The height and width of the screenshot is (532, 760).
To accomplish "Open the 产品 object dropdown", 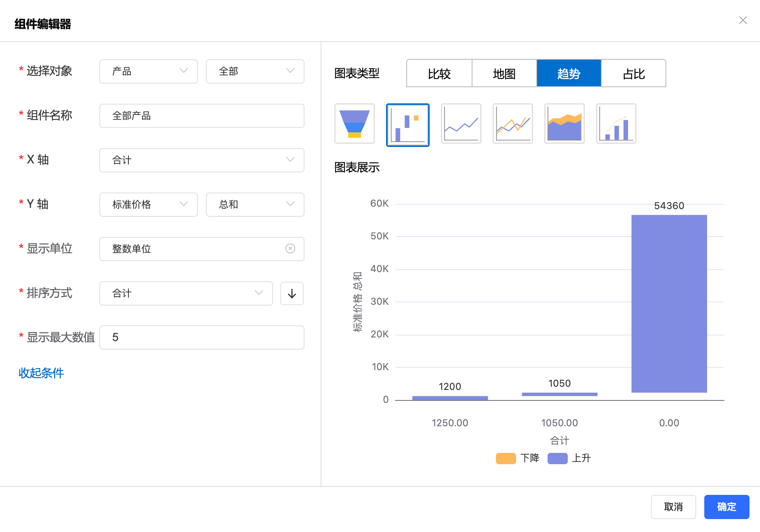I will (148, 71).
